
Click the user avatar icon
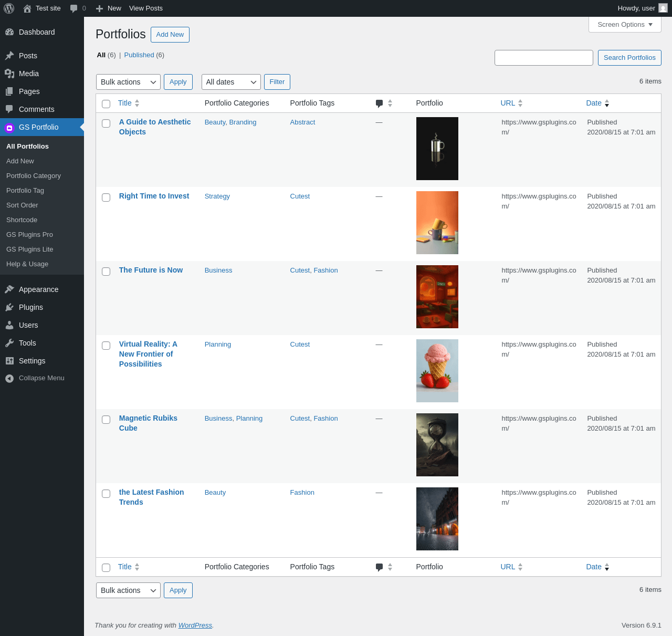pyautogui.click(x=663, y=8)
